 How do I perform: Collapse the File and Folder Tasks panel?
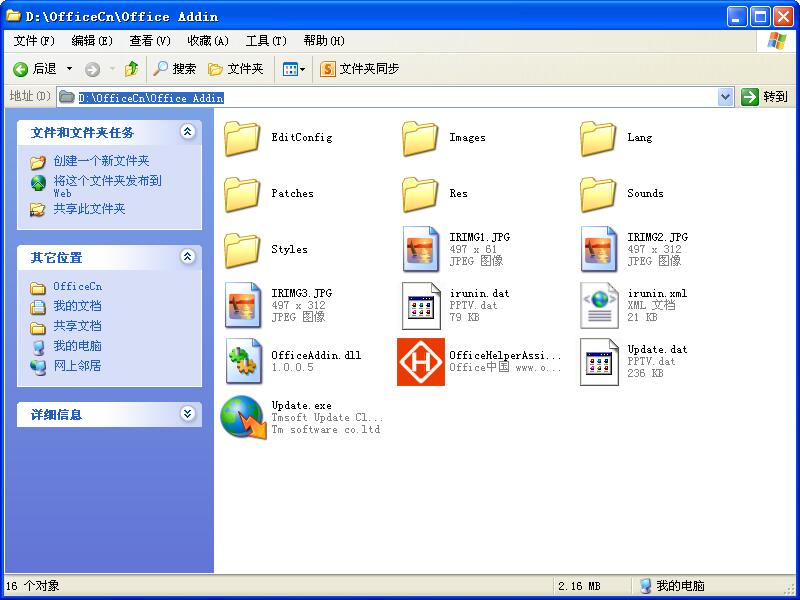pyautogui.click(x=187, y=132)
